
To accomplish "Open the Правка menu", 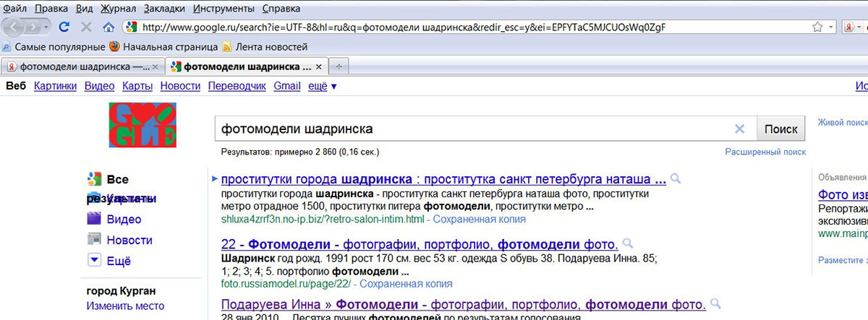I will (x=51, y=8).
